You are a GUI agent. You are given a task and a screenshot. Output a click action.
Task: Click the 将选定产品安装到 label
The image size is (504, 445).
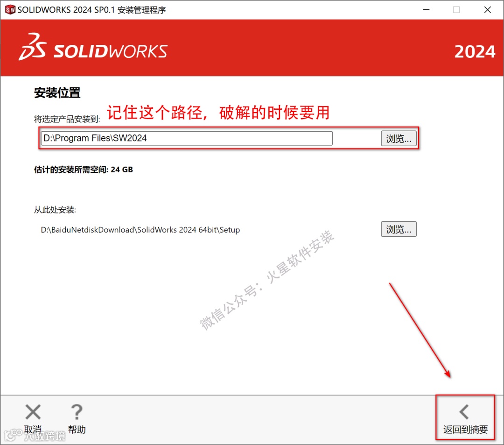pyautogui.click(x=67, y=119)
